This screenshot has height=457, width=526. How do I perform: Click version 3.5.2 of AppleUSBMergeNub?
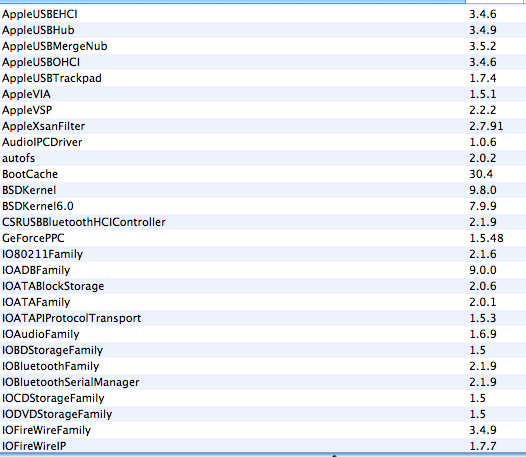click(x=483, y=46)
